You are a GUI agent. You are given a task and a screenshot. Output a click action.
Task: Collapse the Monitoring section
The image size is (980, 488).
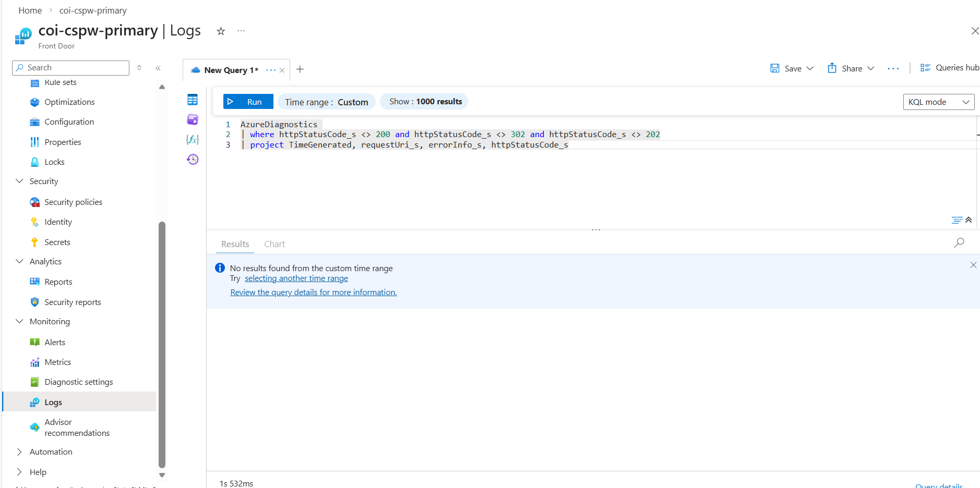(x=20, y=321)
